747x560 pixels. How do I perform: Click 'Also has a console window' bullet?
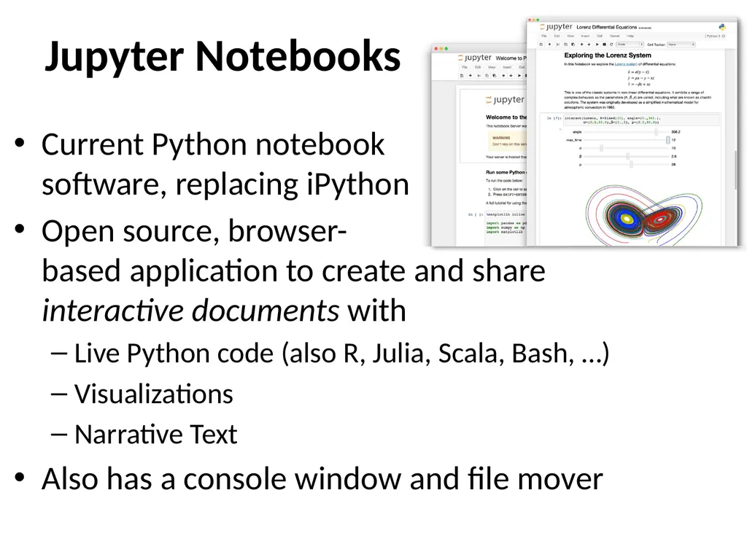pos(322,478)
